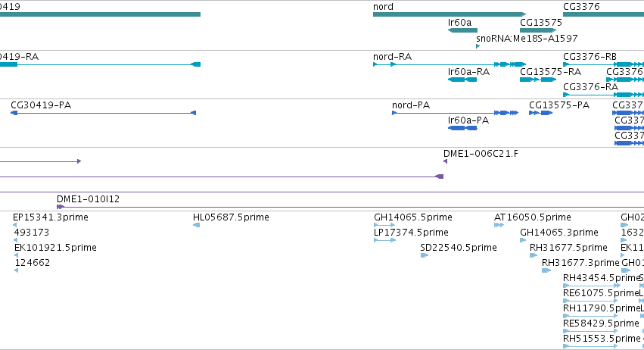
Task: Click the 'HL05687.5prime' EST label
Action: [231, 217]
